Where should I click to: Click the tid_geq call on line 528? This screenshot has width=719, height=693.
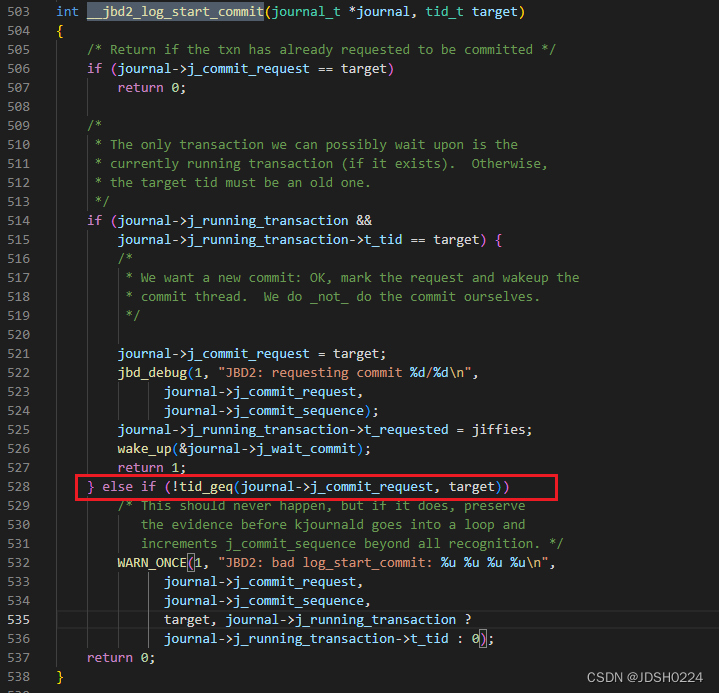tap(206, 487)
